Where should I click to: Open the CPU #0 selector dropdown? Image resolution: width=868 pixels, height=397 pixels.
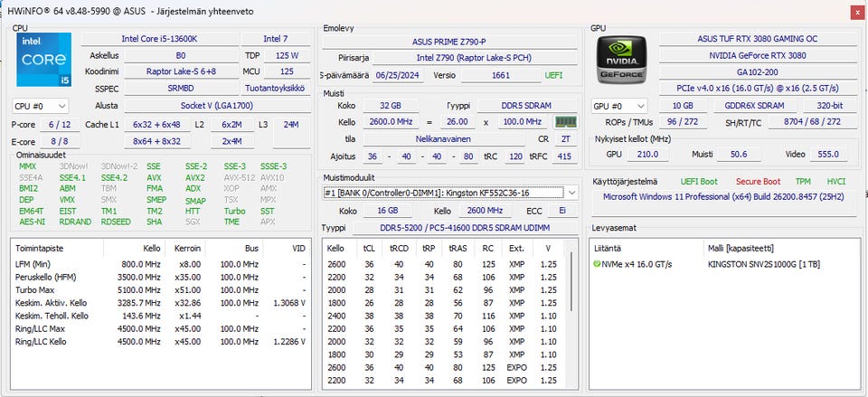coord(40,106)
